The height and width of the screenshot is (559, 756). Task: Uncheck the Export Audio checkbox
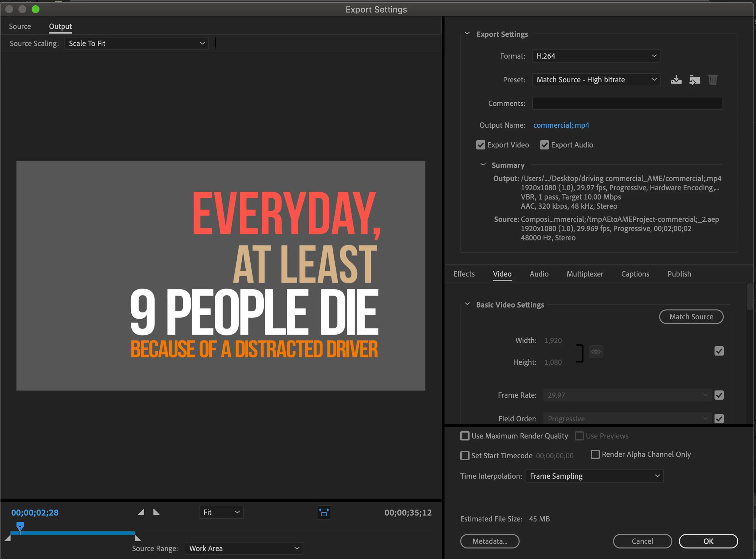[545, 145]
